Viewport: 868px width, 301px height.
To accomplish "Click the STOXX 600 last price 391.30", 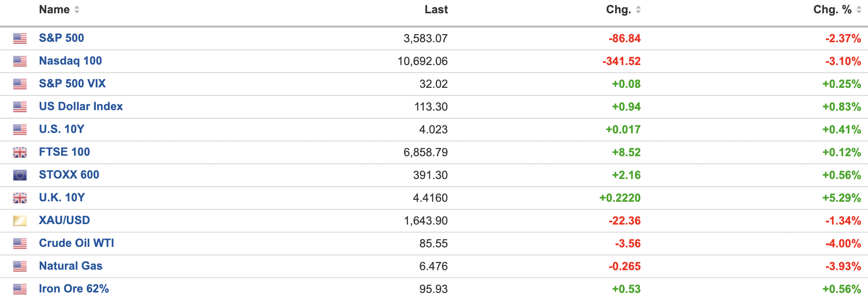I will 430,175.
